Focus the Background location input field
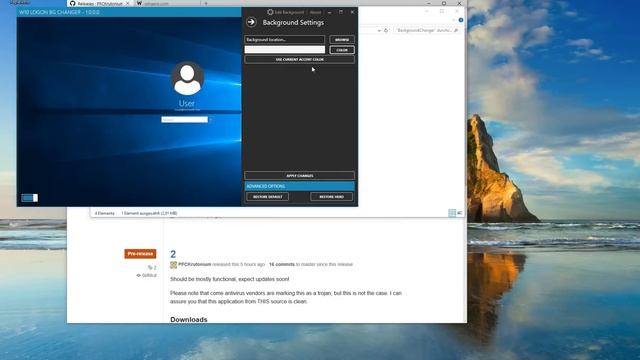640x360 pixels. click(x=284, y=40)
